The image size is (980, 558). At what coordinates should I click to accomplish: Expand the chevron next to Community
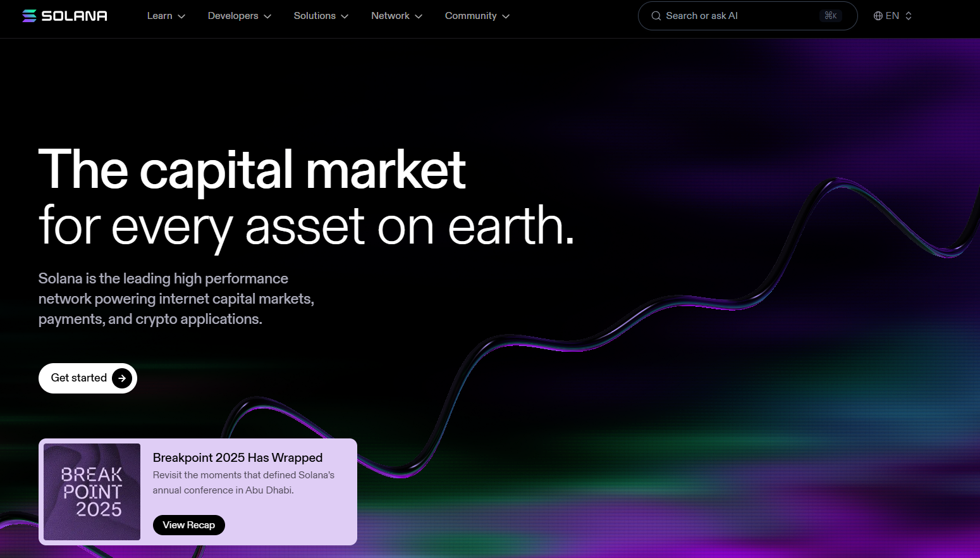click(506, 16)
